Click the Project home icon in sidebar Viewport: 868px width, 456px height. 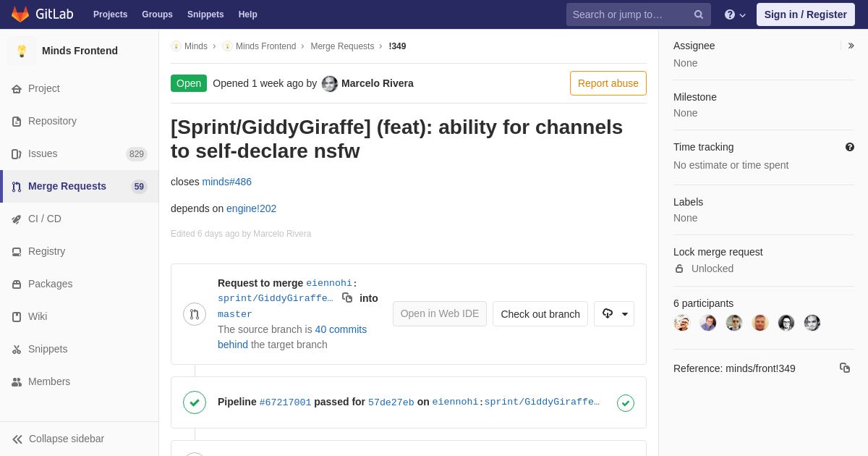[17, 88]
